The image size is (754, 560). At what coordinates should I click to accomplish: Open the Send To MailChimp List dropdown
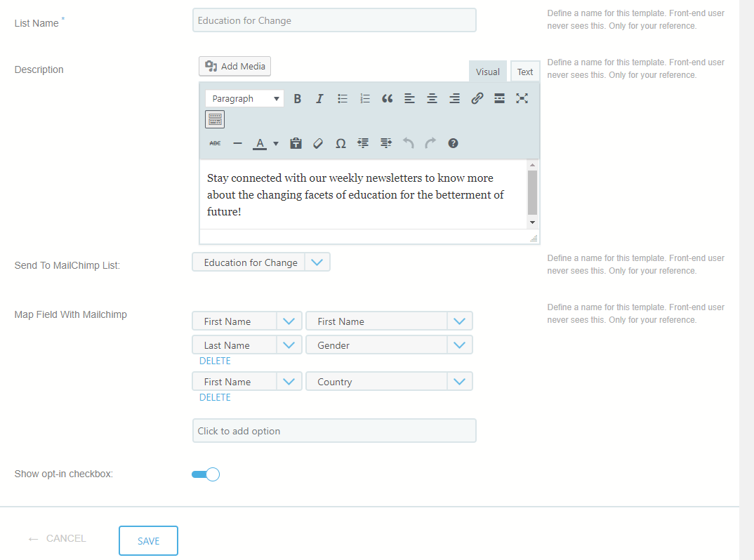317,262
